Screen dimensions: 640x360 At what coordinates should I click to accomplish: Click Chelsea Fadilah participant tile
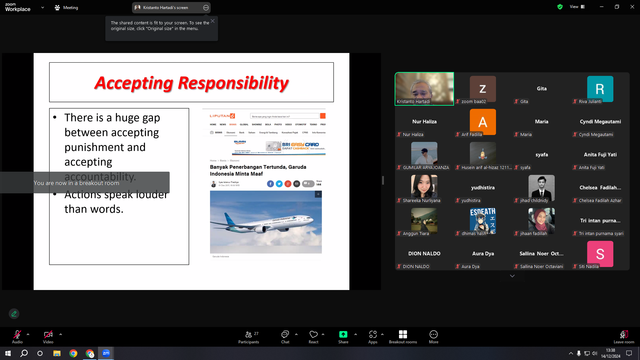(600, 188)
